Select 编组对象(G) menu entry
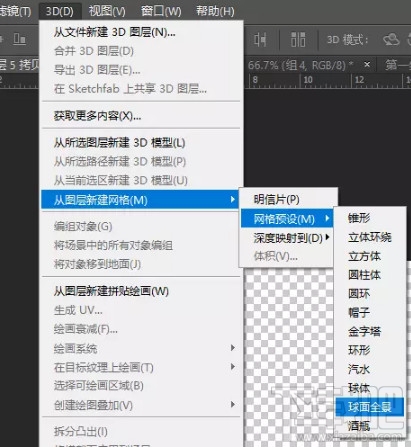 click(141, 226)
